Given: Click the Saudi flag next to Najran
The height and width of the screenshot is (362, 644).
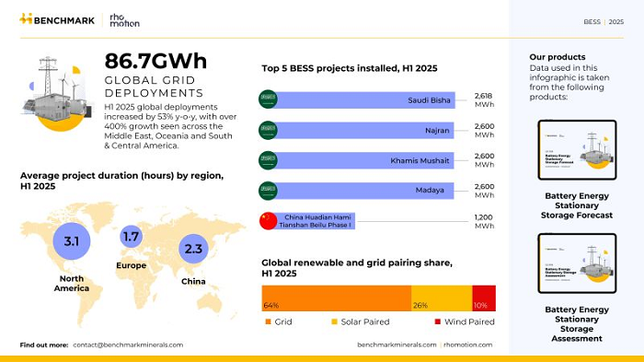Looking at the screenshot, I should pyautogui.click(x=268, y=130).
